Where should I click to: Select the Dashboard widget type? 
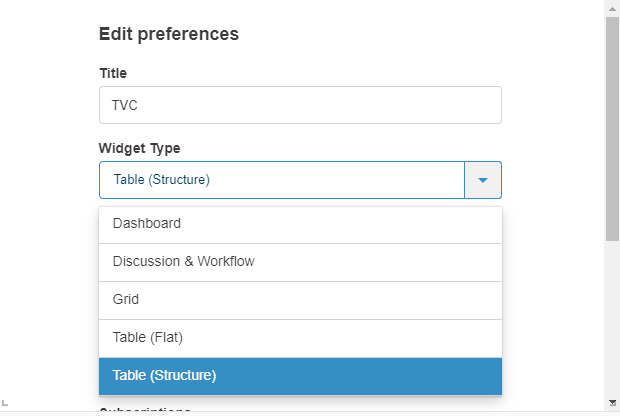[300, 224]
